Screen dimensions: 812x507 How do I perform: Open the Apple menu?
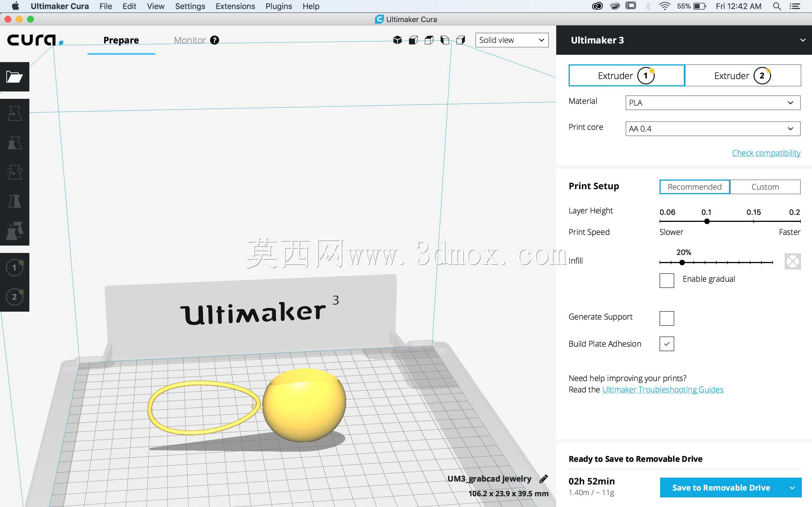[x=16, y=6]
